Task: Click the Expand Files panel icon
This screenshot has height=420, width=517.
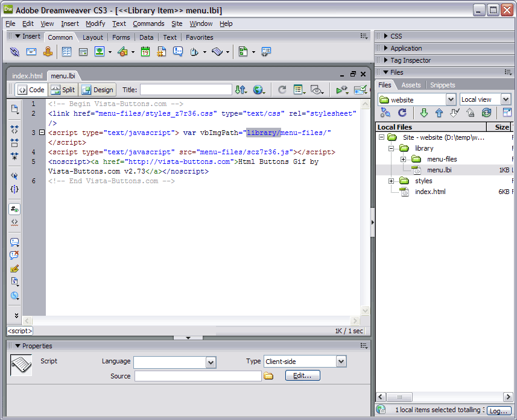Action: 507,113
